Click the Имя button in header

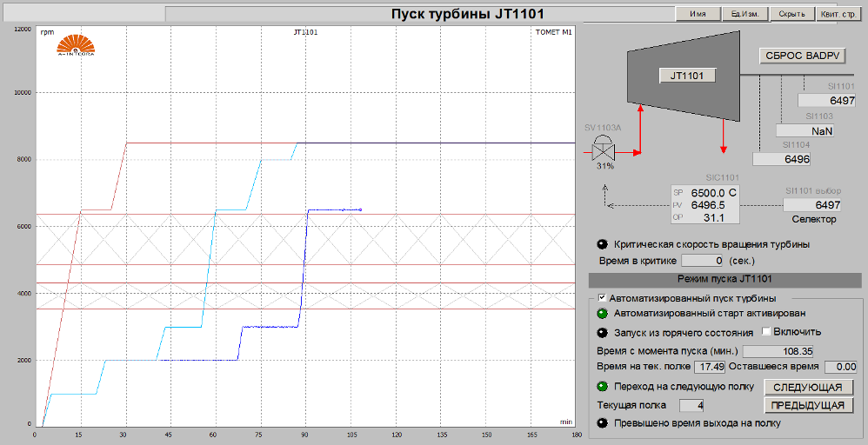pos(698,14)
